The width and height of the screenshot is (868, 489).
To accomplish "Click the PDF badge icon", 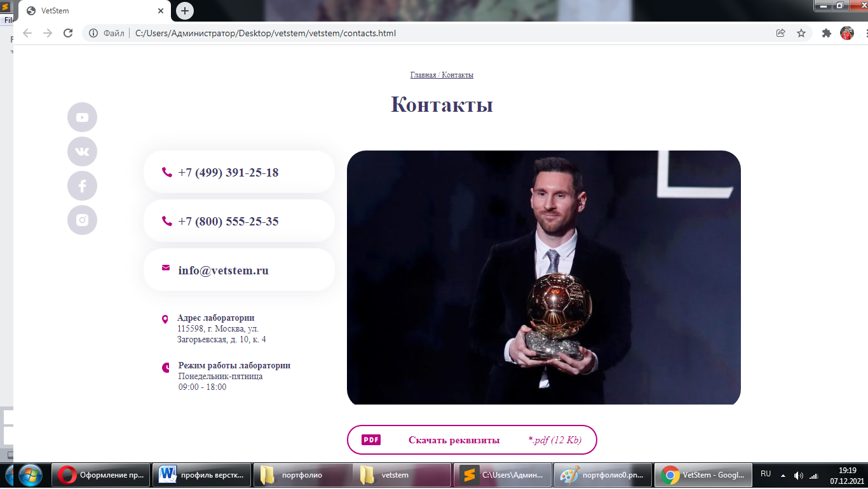I will [x=371, y=440].
